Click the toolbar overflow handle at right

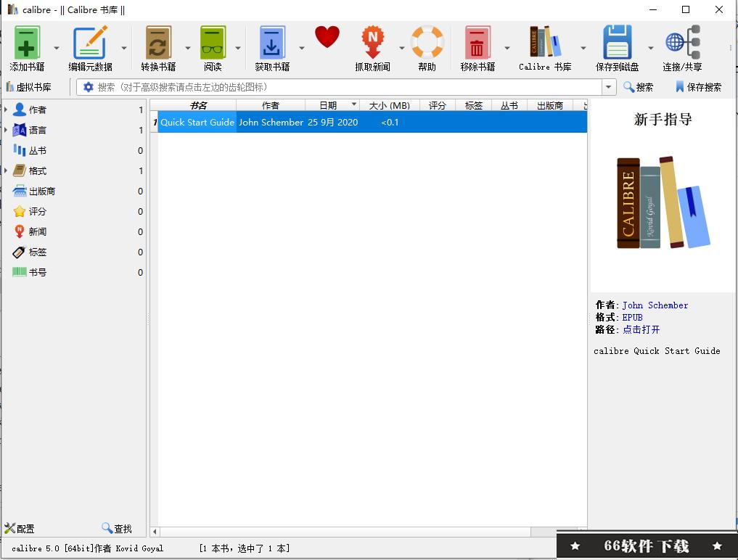731,48
